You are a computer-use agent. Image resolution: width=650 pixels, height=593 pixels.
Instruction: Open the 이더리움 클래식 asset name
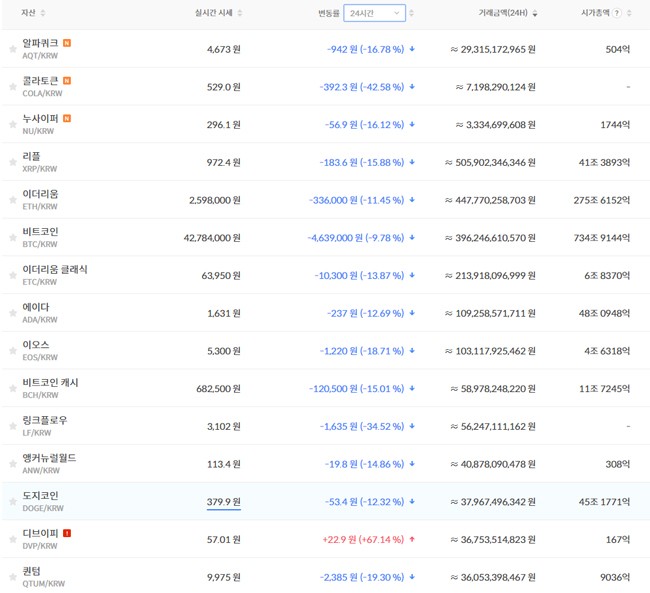(55, 270)
